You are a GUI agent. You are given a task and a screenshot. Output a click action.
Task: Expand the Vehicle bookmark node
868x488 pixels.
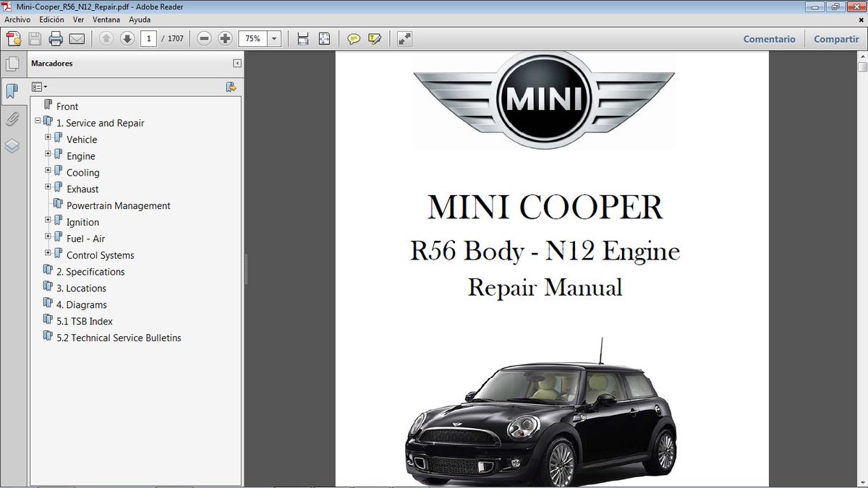48,137
